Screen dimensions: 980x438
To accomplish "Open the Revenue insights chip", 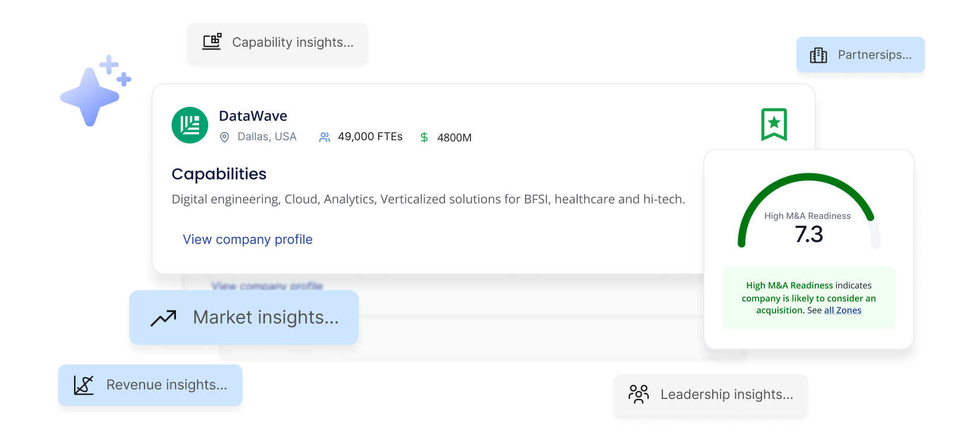I will [x=150, y=385].
